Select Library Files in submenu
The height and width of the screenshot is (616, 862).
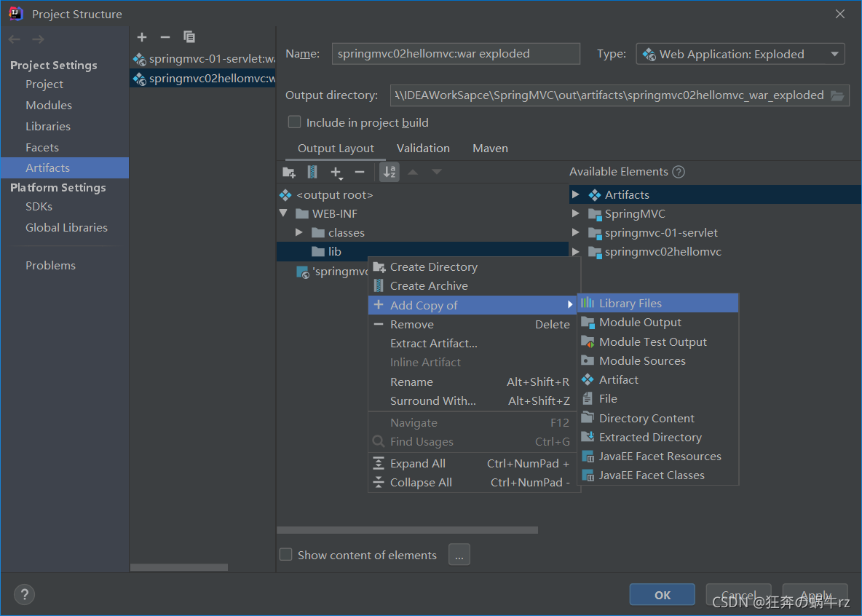click(x=657, y=303)
